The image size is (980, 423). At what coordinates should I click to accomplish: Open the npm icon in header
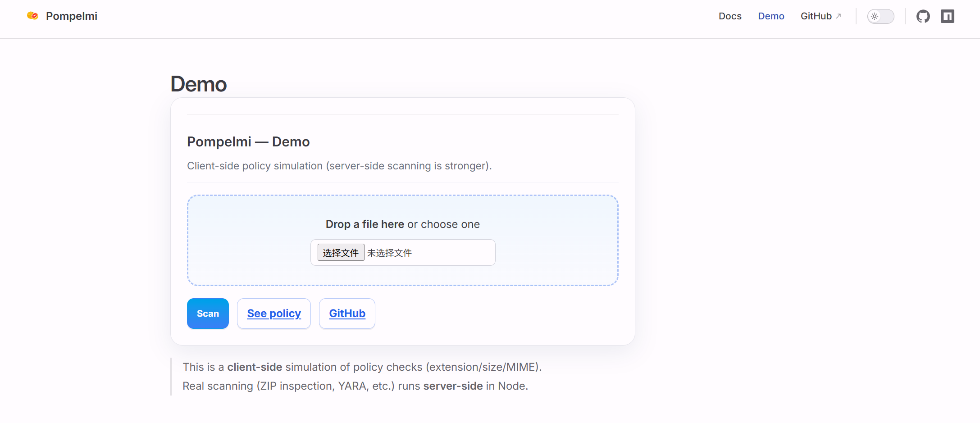947,17
